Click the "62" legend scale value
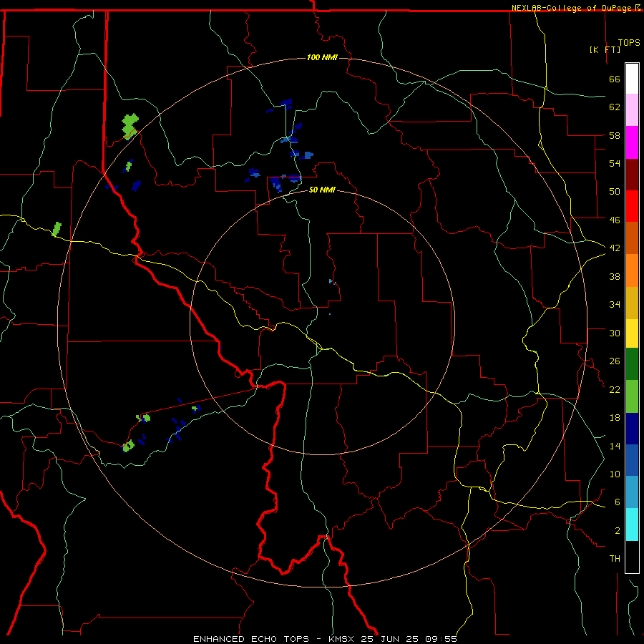Image resolution: width=644 pixels, height=644 pixels. [x=615, y=107]
